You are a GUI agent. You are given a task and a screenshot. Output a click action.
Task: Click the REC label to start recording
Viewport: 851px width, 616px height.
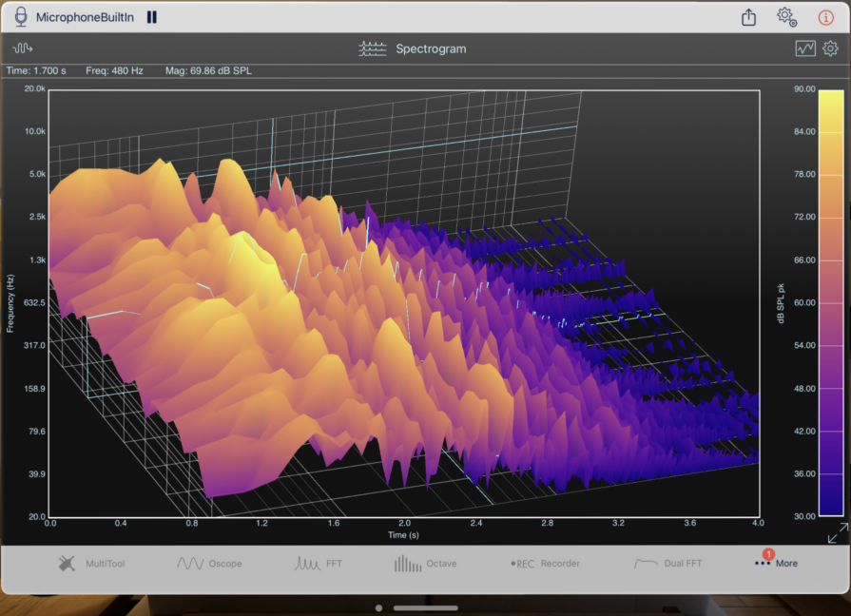click(524, 563)
